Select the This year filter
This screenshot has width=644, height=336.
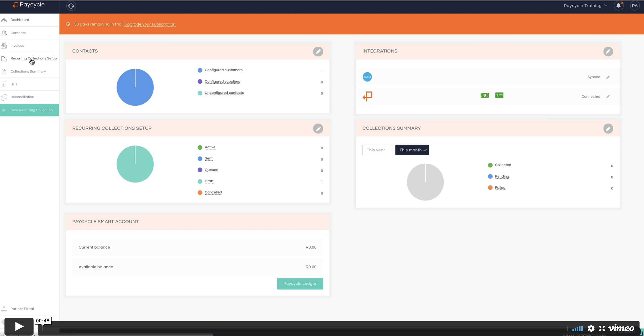377,150
